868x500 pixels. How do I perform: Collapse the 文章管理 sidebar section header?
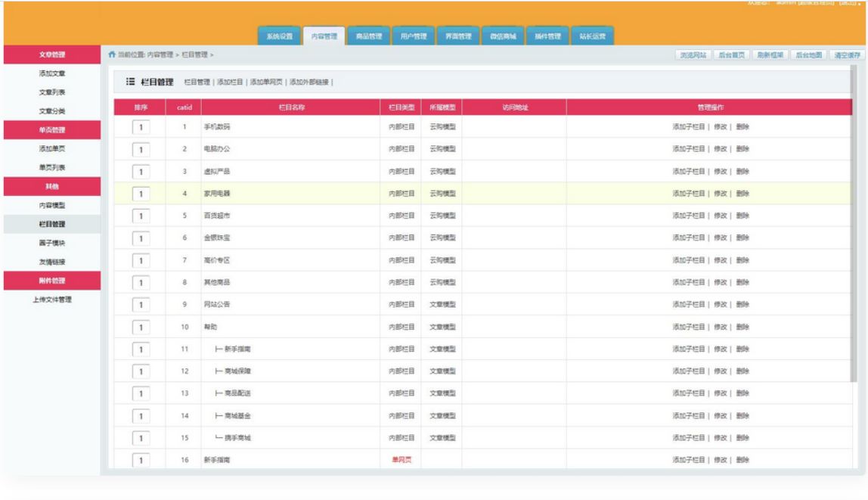click(x=52, y=54)
